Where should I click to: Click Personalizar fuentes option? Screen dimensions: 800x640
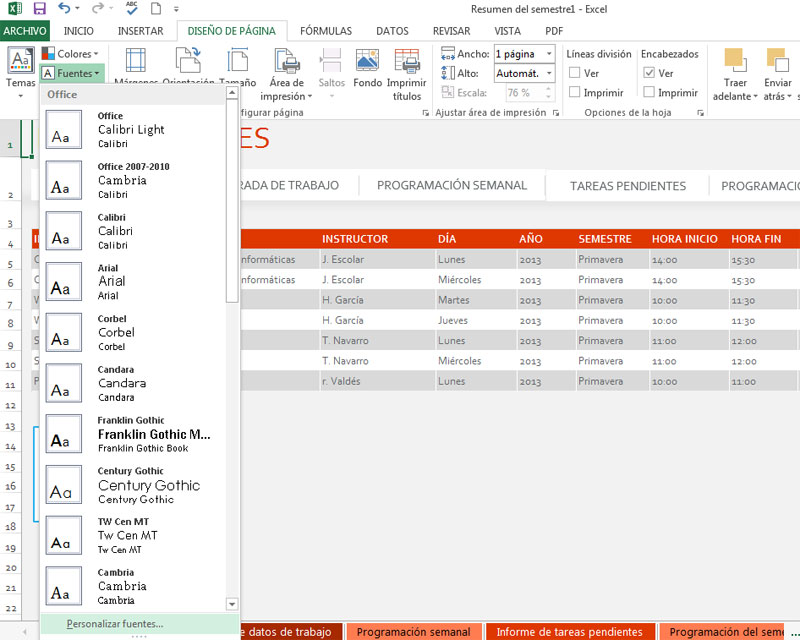click(x=139, y=624)
